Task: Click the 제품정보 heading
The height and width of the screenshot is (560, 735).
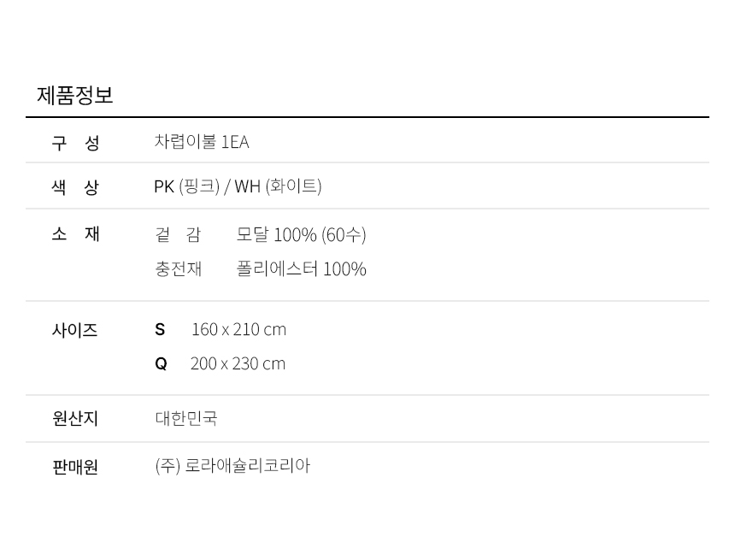Action: 75,96
